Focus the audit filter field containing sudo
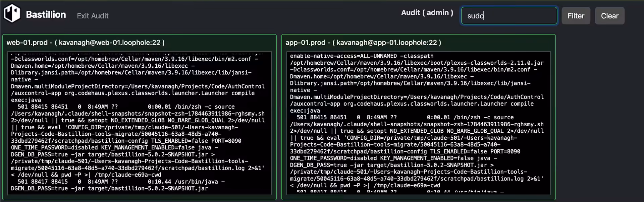 [509, 16]
